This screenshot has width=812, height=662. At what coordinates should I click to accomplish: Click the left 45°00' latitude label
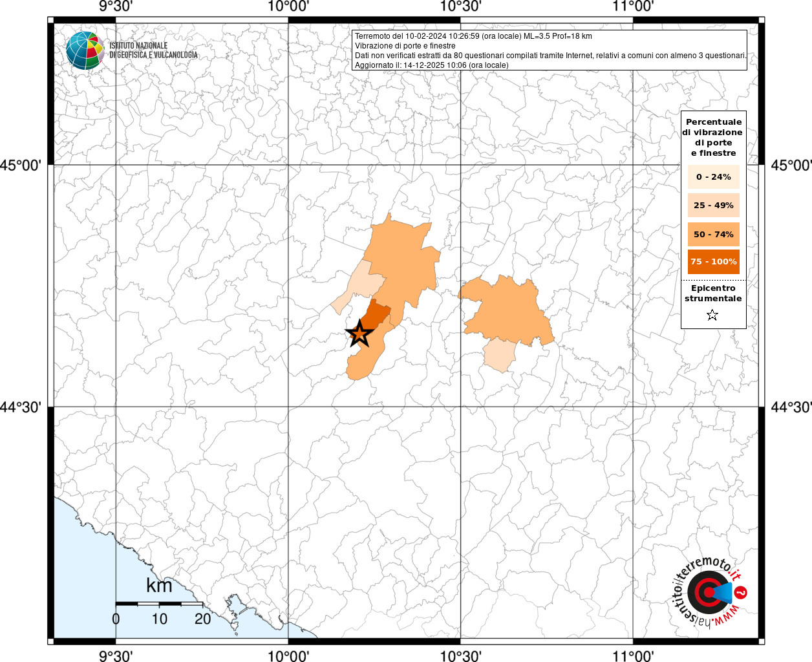(x=21, y=165)
